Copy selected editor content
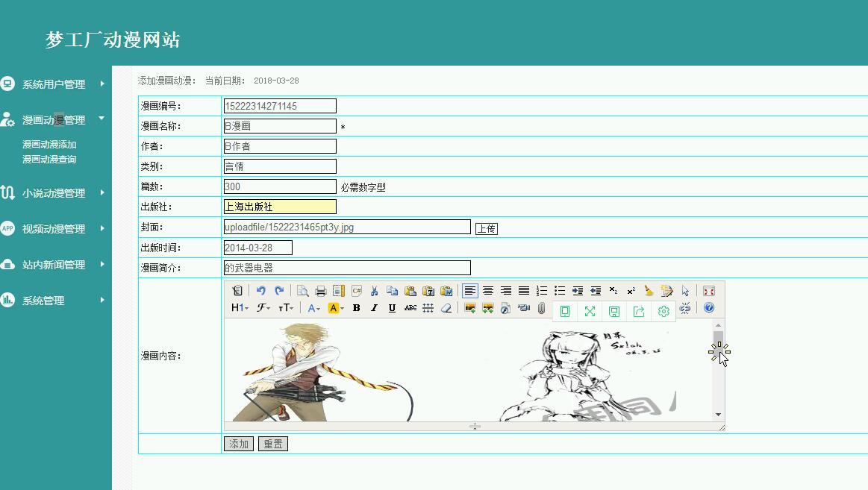This screenshot has height=490, width=868. (392, 290)
